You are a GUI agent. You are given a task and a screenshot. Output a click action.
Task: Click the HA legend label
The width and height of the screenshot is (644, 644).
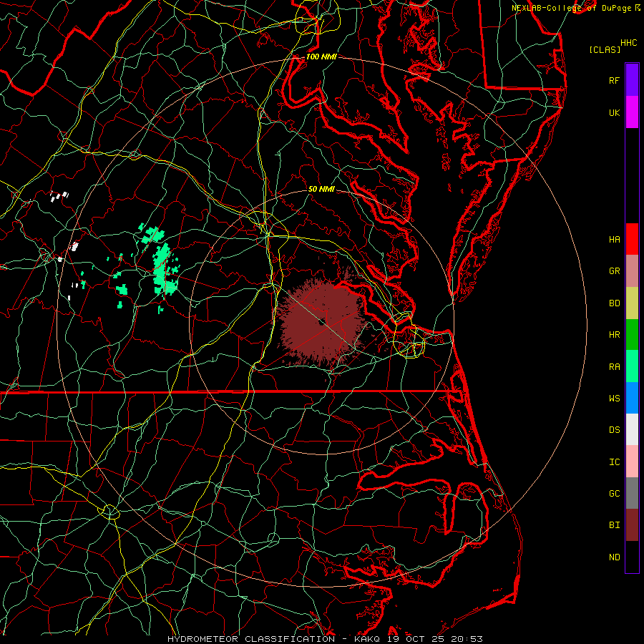[x=614, y=239]
